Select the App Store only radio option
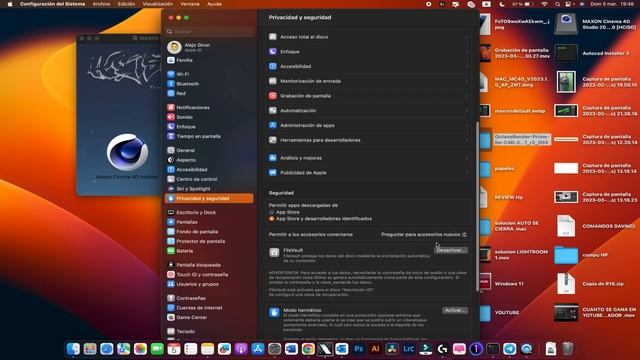Screen dimensions: 640x360 271,212
